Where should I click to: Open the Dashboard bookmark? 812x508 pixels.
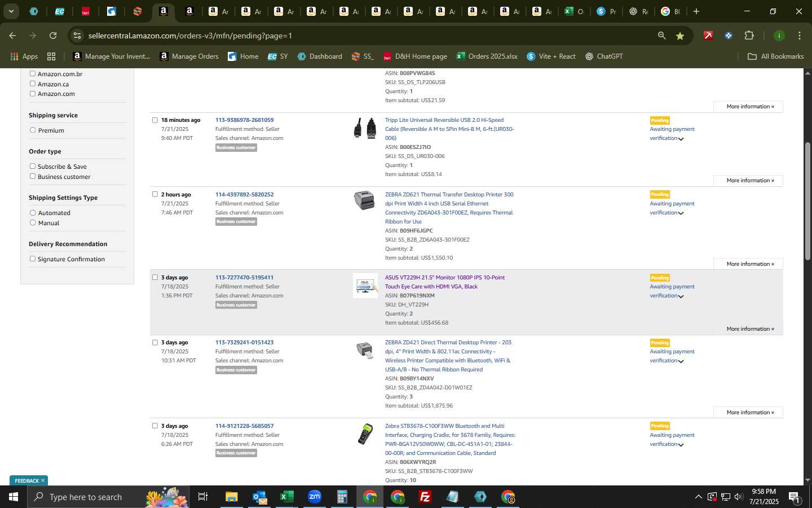pos(320,56)
